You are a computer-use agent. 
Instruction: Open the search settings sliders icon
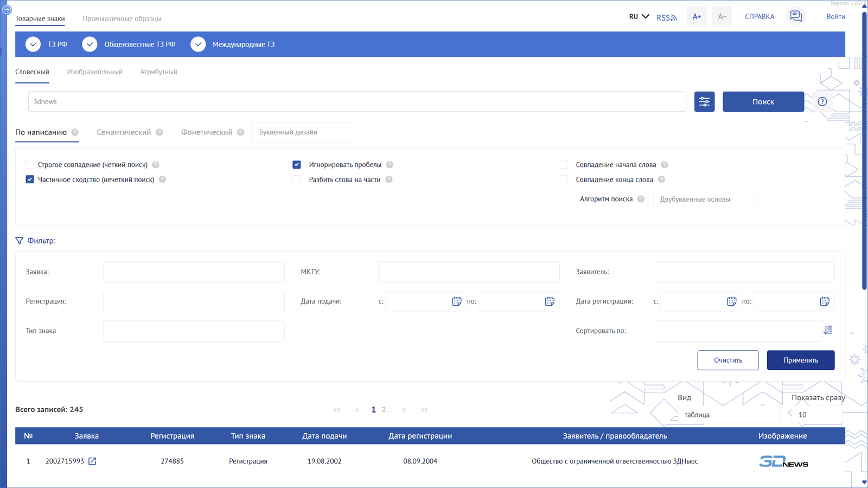(x=704, y=102)
